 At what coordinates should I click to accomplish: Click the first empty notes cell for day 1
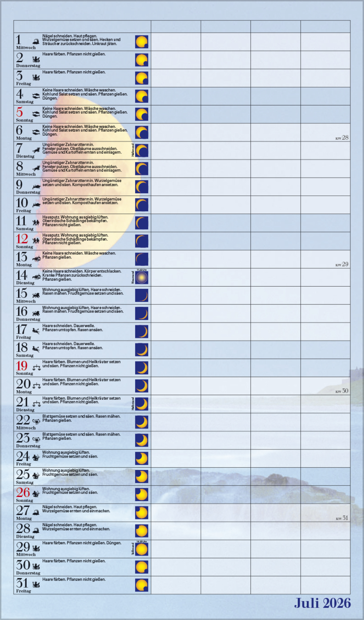tap(176, 42)
